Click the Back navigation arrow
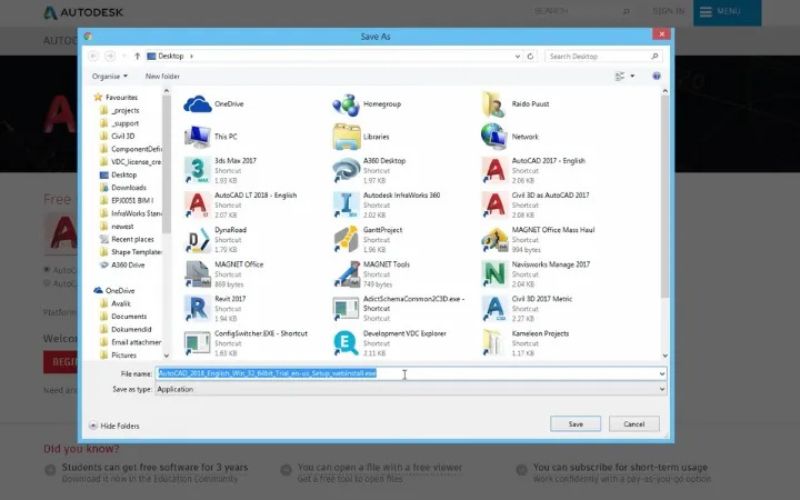The image size is (800, 500). (93, 56)
